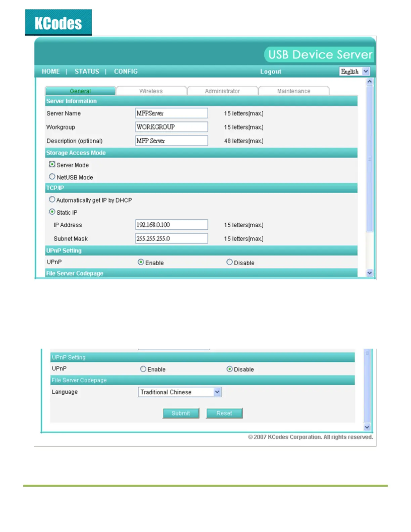Click lower panel scrollbar down arrow
The width and height of the screenshot is (411, 532).
click(x=367, y=427)
